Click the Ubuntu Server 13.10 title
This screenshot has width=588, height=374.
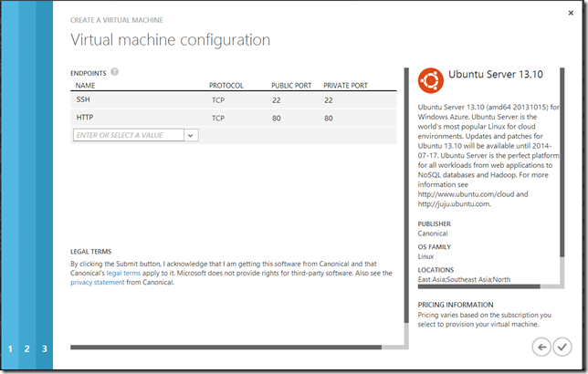point(496,74)
